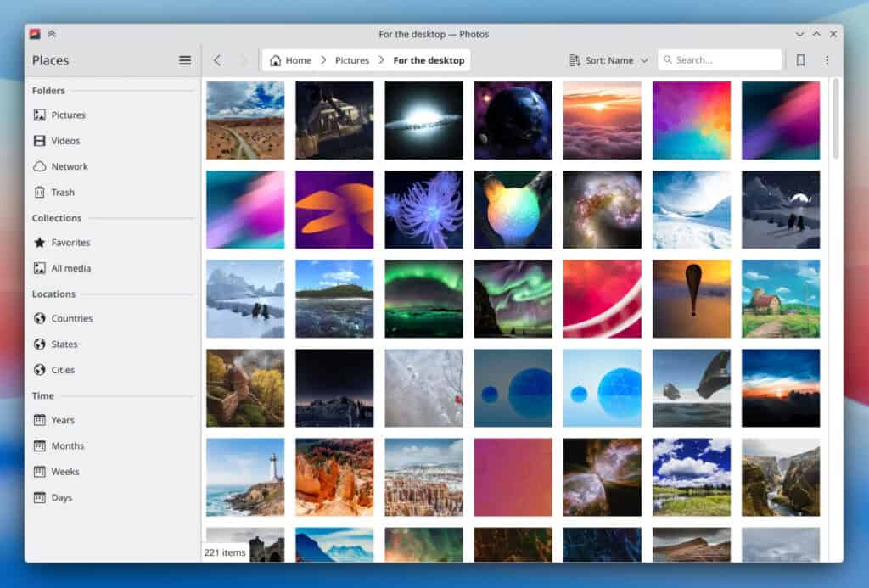Screen dimensions: 869x588
Task: Open the desert road landscape thumbnail
Action: [x=245, y=120]
